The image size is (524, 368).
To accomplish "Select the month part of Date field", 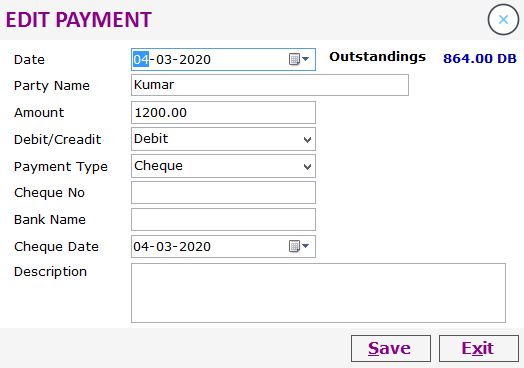I will 164,59.
